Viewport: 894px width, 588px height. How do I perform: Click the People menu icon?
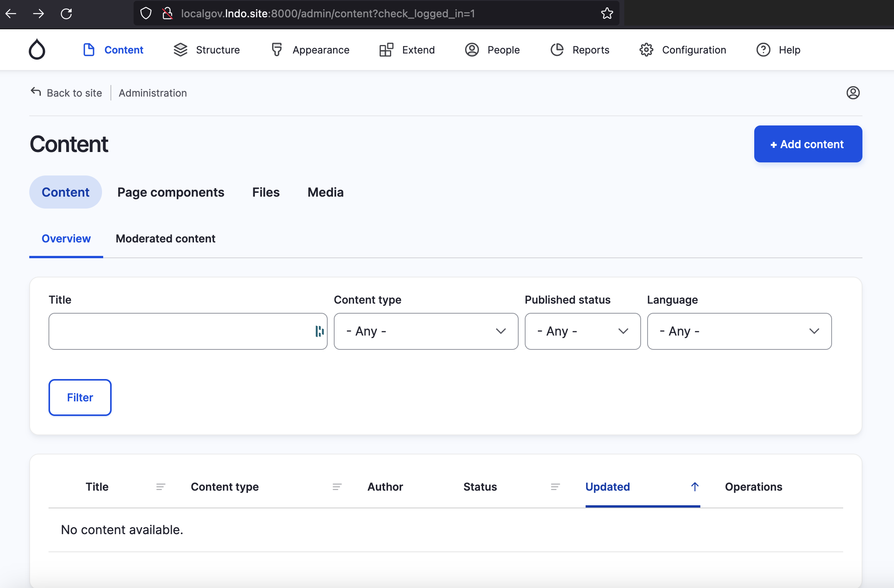click(x=472, y=50)
